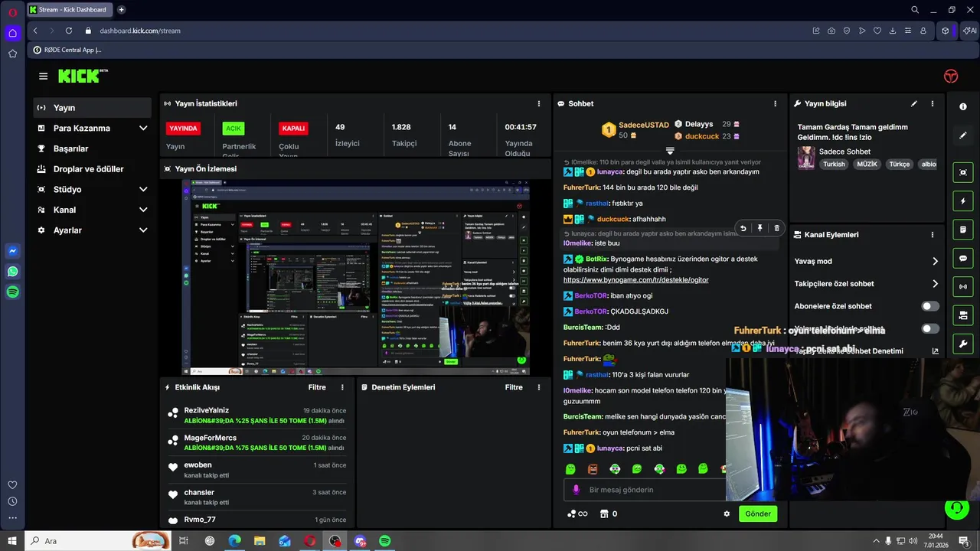Select Yayın in left navigation
This screenshot has width=980, height=551.
pos(92,108)
